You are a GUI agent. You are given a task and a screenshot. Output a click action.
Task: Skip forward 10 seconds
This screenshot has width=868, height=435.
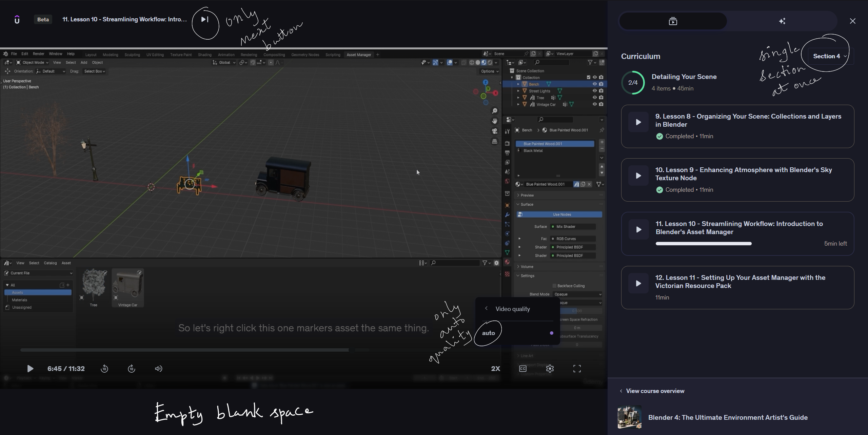pyautogui.click(x=132, y=369)
